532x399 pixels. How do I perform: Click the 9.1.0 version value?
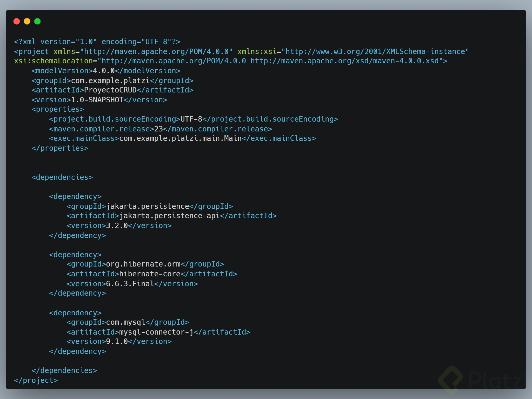(117, 342)
